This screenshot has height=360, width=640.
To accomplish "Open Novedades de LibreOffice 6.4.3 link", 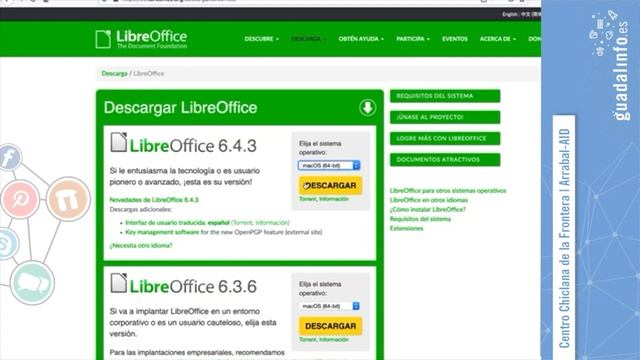I will click(154, 200).
